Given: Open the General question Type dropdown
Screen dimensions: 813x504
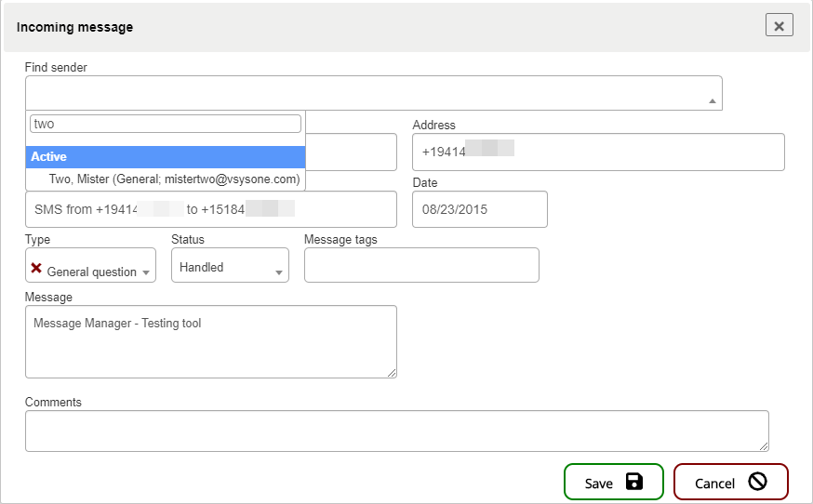Looking at the screenshot, I should (x=98, y=272).
